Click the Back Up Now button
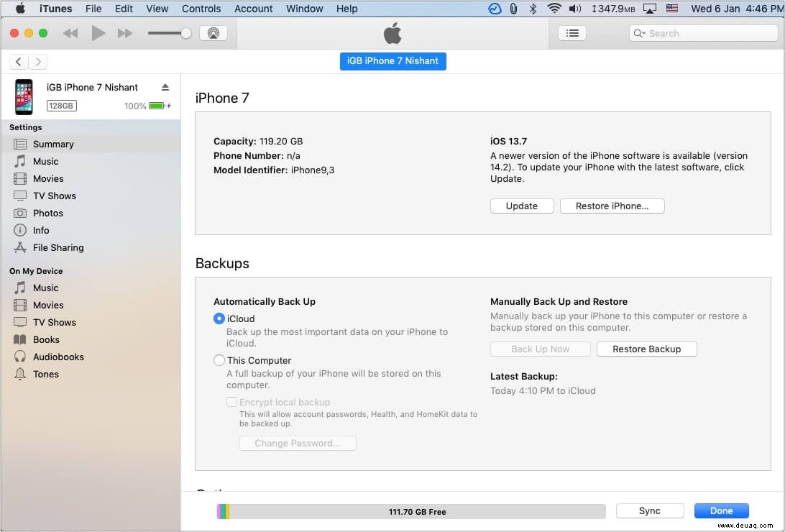The height and width of the screenshot is (532, 785). 540,349
